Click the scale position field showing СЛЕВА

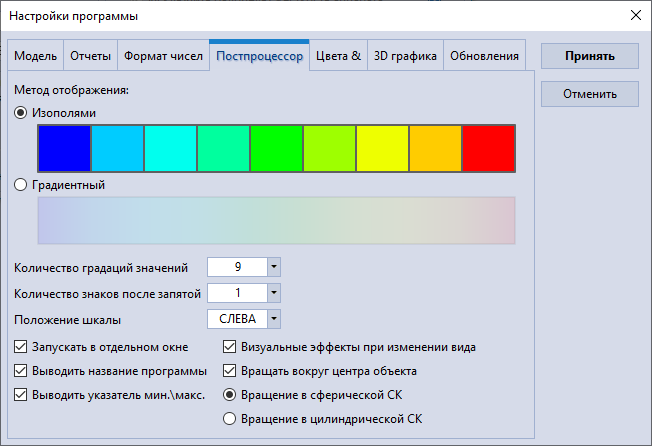pos(237,319)
